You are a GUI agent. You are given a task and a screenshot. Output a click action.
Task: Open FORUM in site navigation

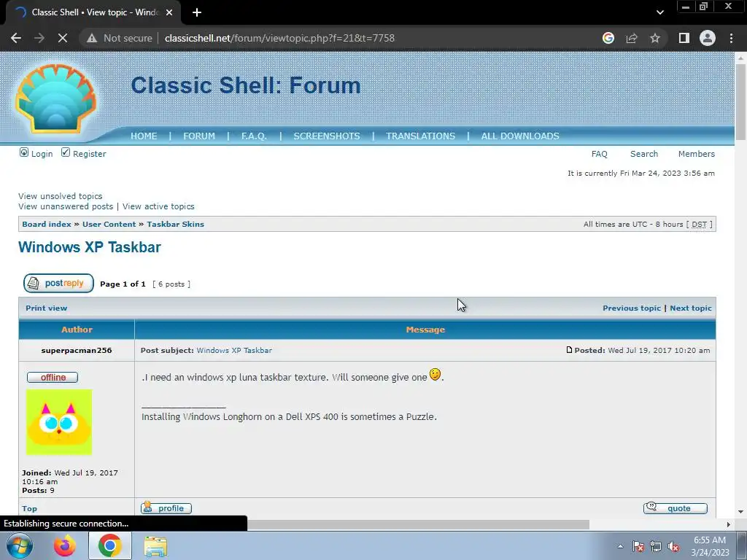pos(199,136)
